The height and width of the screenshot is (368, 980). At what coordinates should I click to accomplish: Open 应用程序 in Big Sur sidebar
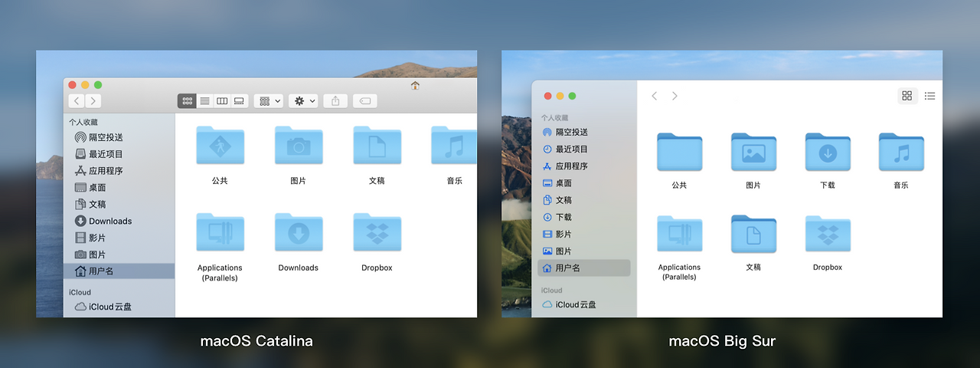pos(584,166)
